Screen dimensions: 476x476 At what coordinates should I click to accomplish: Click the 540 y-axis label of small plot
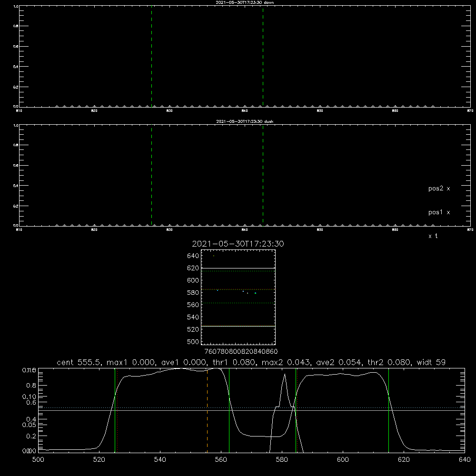pyautogui.click(x=193, y=317)
